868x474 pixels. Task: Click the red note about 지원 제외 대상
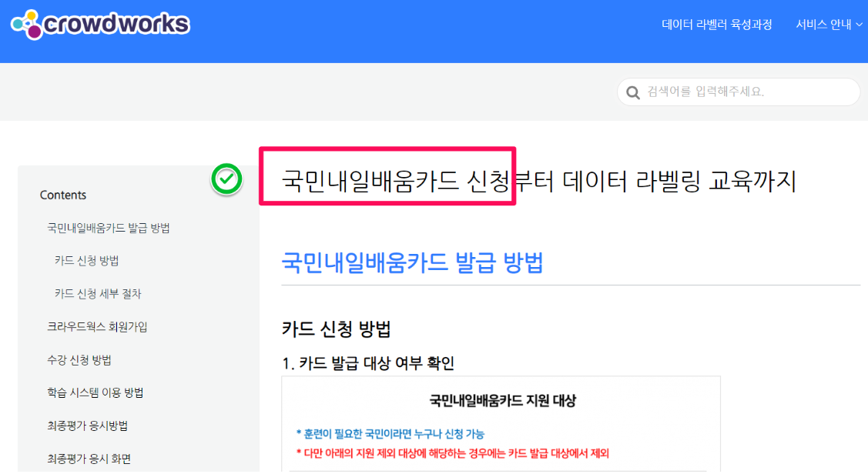[452, 453]
